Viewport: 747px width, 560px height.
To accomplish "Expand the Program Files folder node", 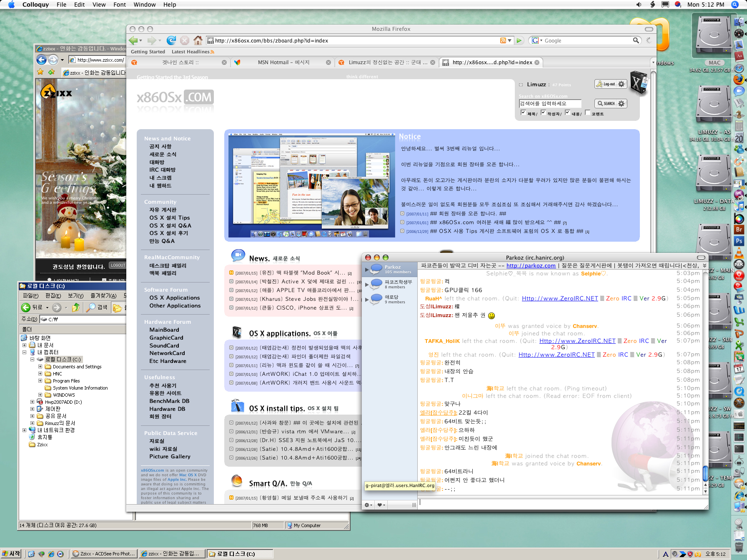I will [x=40, y=381].
